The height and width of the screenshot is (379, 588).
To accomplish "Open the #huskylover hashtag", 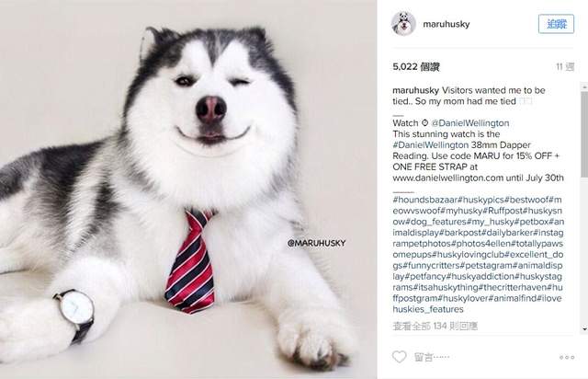I will [463, 298].
